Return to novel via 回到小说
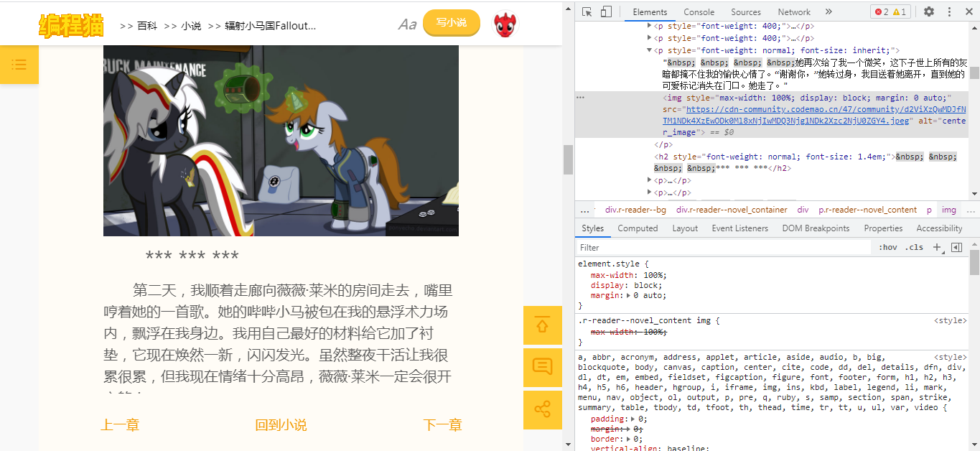The image size is (980, 451). pos(281,425)
